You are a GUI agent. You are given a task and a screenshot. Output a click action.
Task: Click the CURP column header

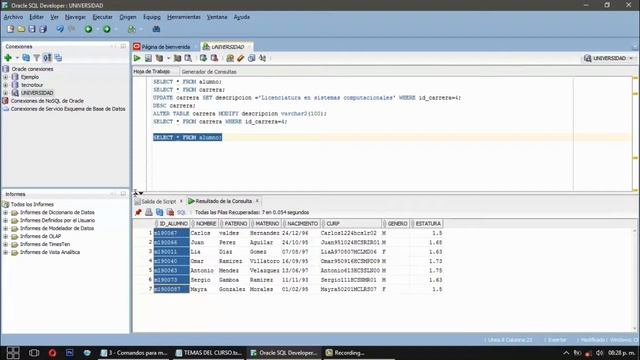[351, 224]
